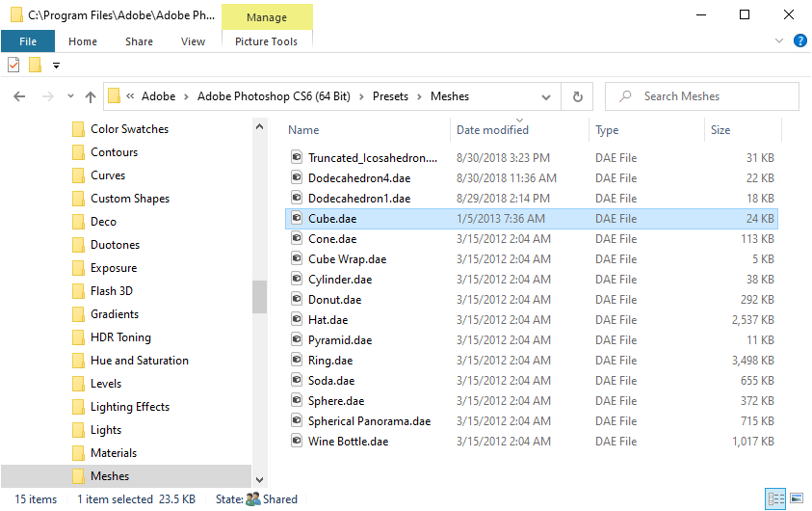The image size is (812, 511).
Task: Select the Pyramid.dae file icon
Action: [297, 339]
